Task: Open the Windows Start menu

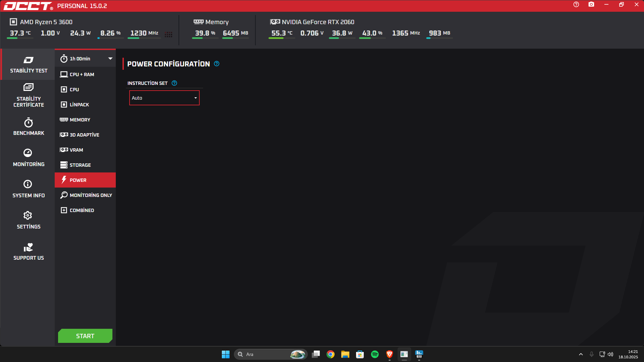Action: coord(226,354)
